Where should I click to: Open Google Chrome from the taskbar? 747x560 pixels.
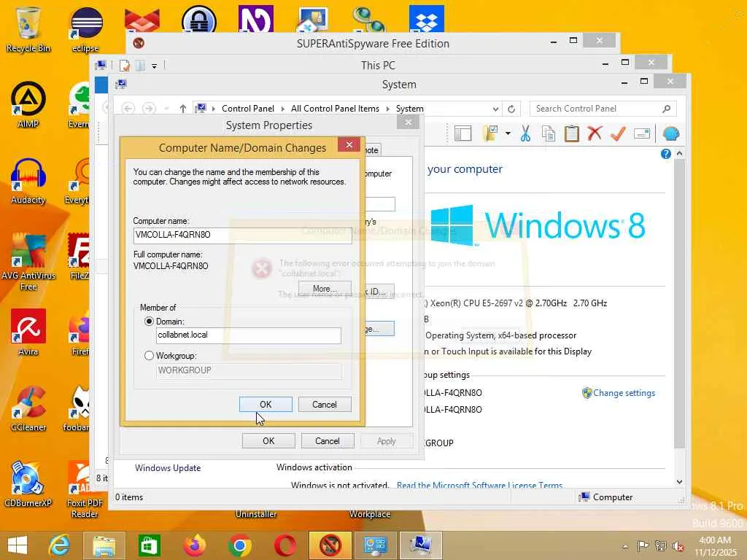coord(239,545)
